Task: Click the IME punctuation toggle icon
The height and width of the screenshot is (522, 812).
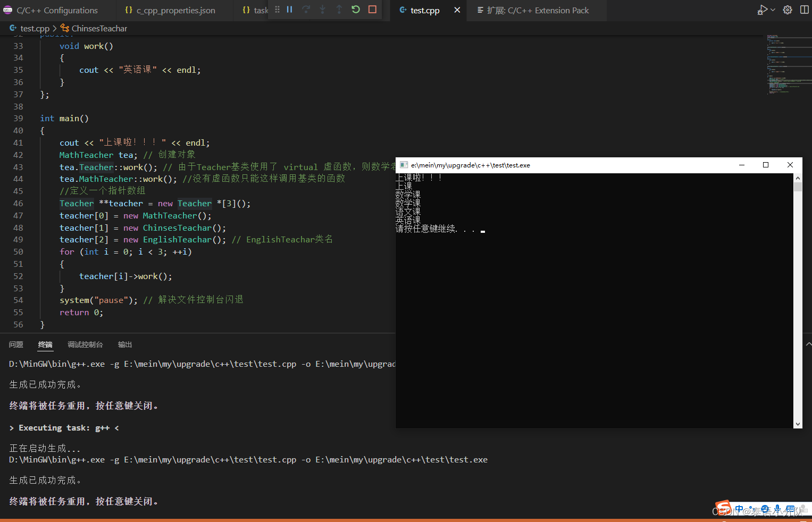Action: click(x=751, y=509)
